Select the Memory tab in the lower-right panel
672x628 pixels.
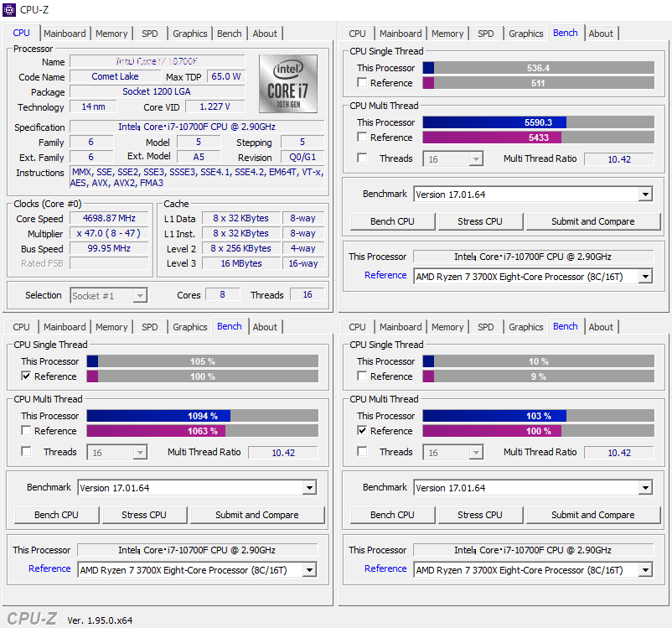click(447, 327)
